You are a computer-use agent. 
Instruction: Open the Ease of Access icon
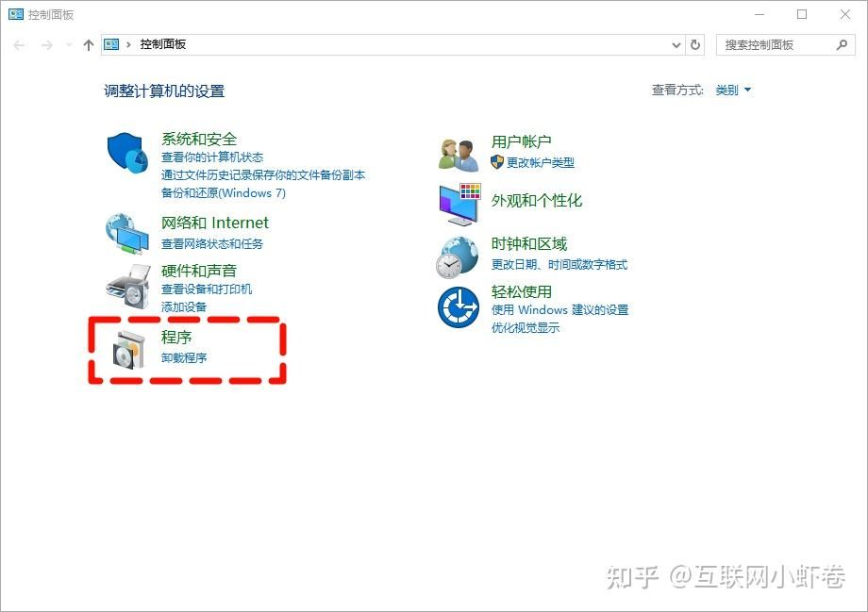click(459, 307)
